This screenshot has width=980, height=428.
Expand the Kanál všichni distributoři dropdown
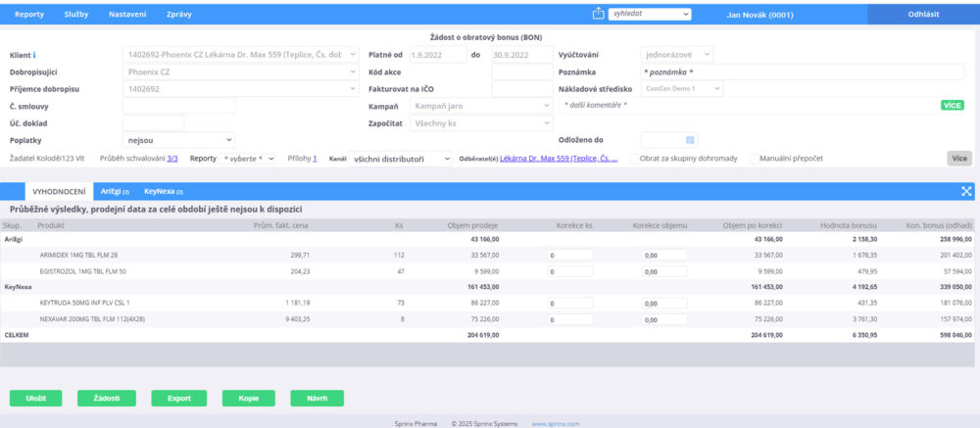401,158
